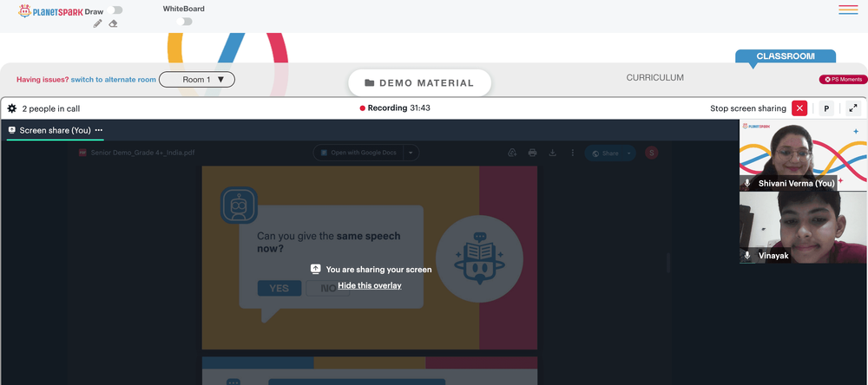Click Vinayak's microphone icon

pos(747,256)
